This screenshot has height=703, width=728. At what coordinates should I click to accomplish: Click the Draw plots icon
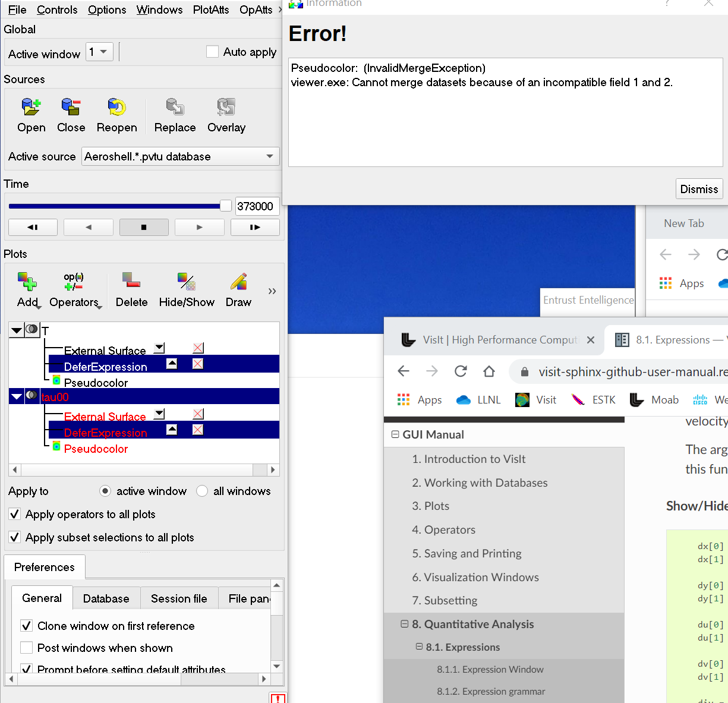(238, 282)
